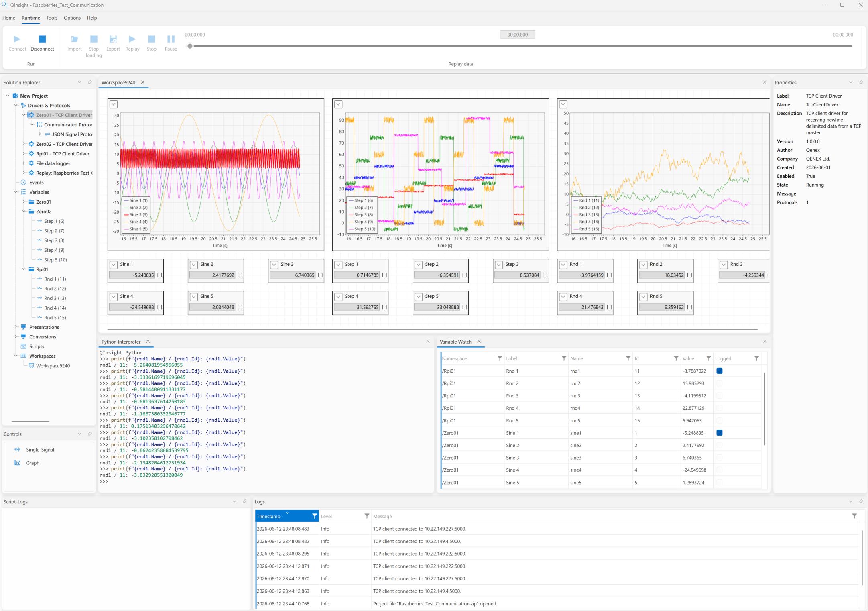Viewport: 868px width, 611px height.
Task: Filter the Logged column in Variable Watch
Action: coord(756,358)
